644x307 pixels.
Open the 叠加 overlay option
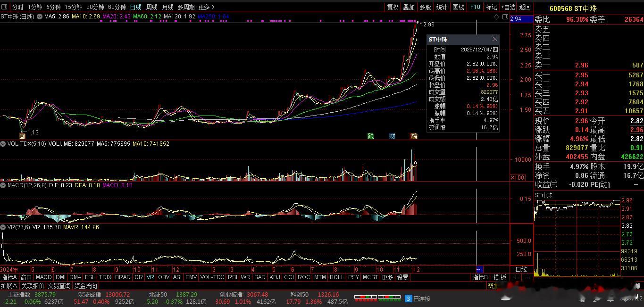[x=409, y=7]
